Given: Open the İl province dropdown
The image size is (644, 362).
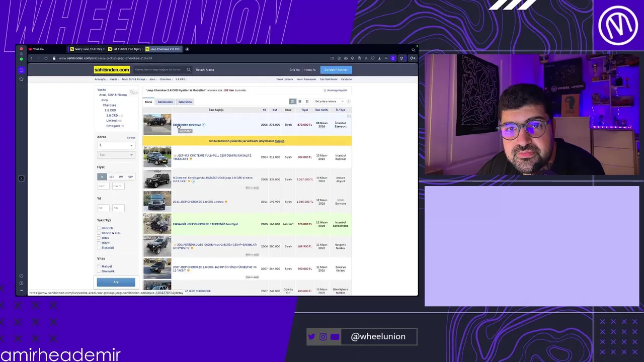Looking at the screenshot, I should coord(116,145).
